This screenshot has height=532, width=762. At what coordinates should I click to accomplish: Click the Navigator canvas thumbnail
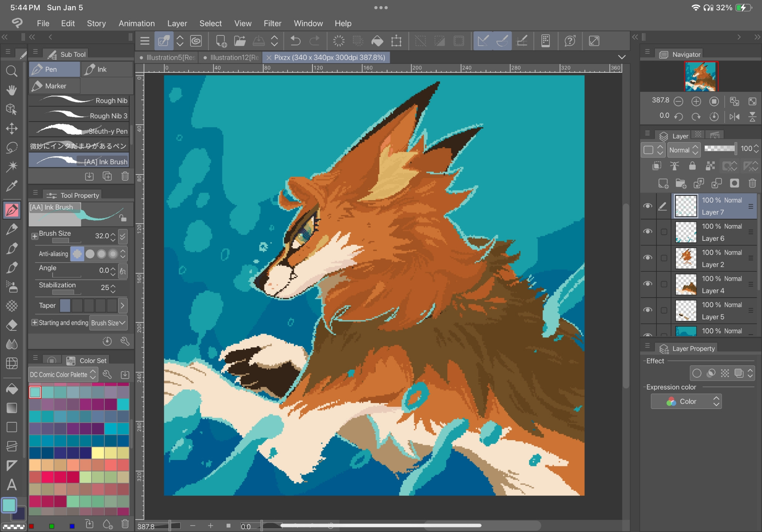pyautogui.click(x=701, y=76)
